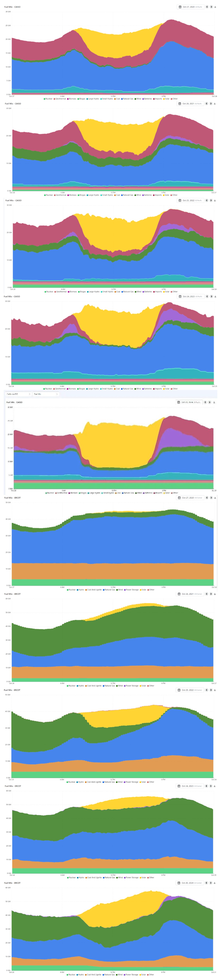Toggle Solar in CAISO Oct 27, 2020 legend
The image size is (221, 980).
pyautogui.click(x=167, y=98)
